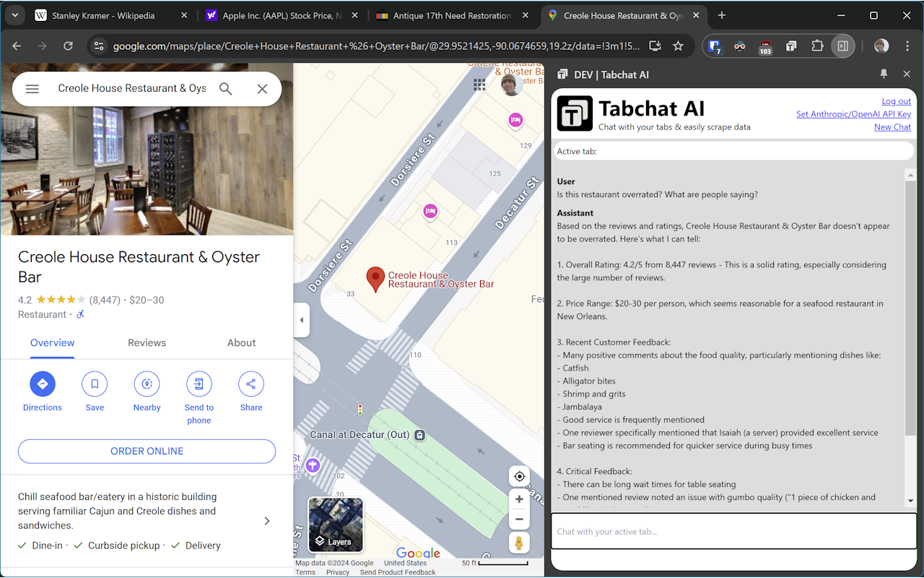Close the Stanley Kramer Wikipedia tab

[184, 15]
